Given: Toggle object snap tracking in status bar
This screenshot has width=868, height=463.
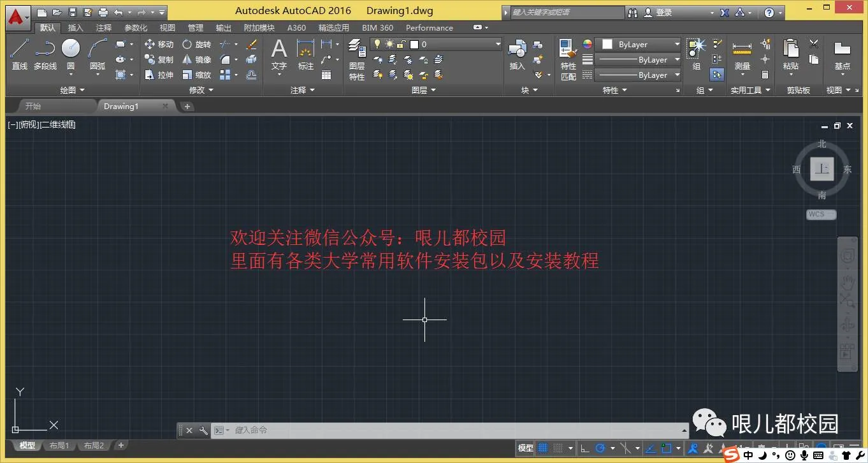Looking at the screenshot, I should pyautogui.click(x=651, y=448).
